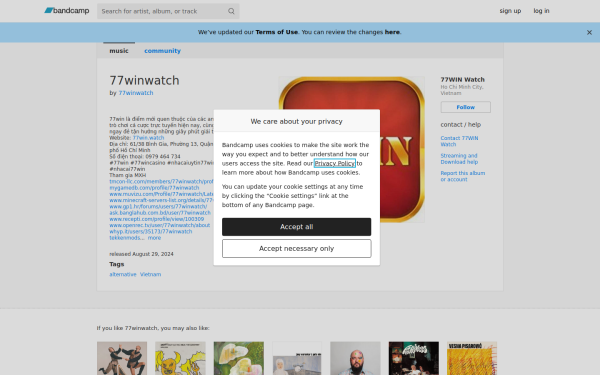
Task: Click the 'released August 29, 2024' text
Action: [141, 254]
